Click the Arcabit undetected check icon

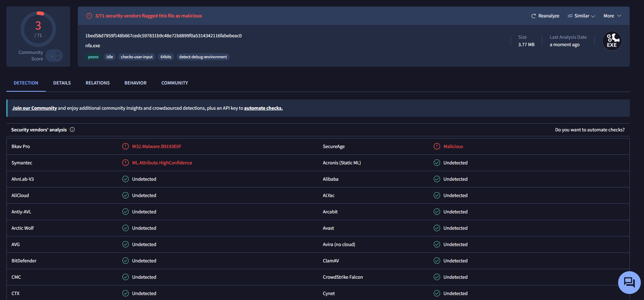(437, 212)
